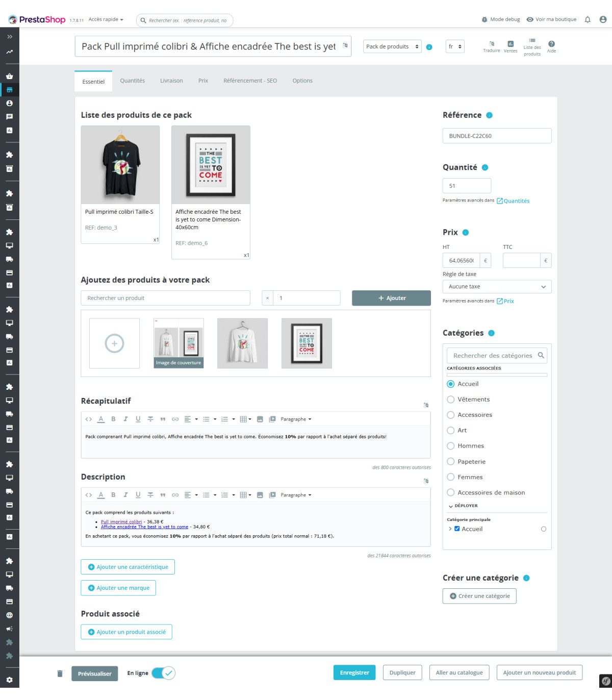Open the Pack de produits type dropdown
The image size is (612, 700).
(x=392, y=46)
